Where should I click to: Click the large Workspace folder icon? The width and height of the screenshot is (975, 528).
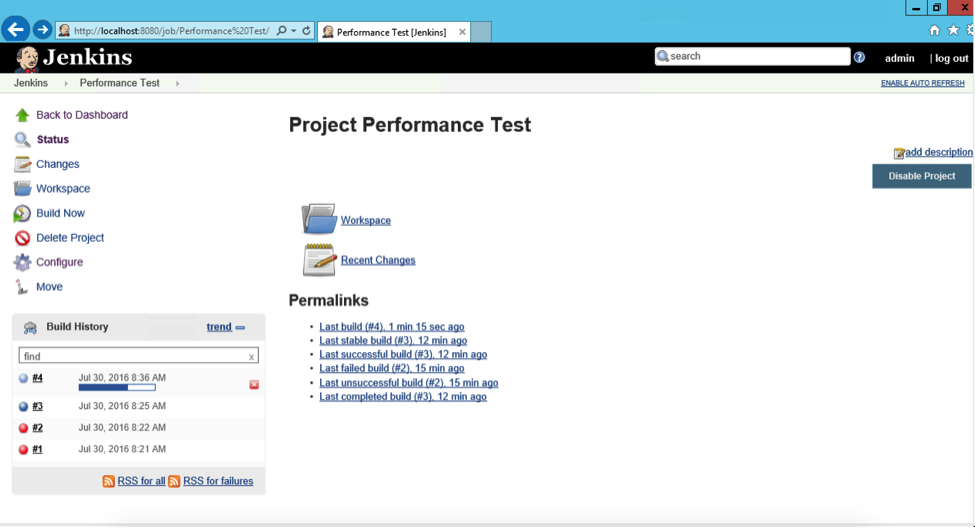pyautogui.click(x=319, y=219)
